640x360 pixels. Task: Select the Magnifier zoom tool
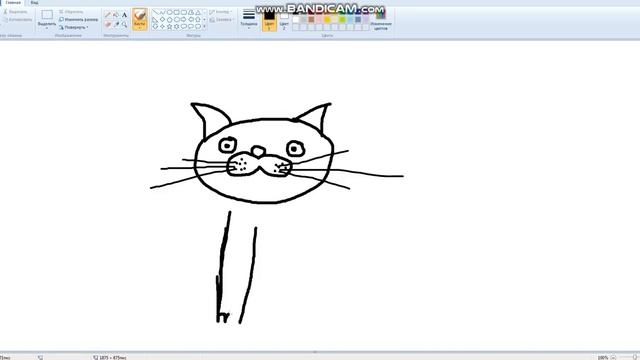124,24
